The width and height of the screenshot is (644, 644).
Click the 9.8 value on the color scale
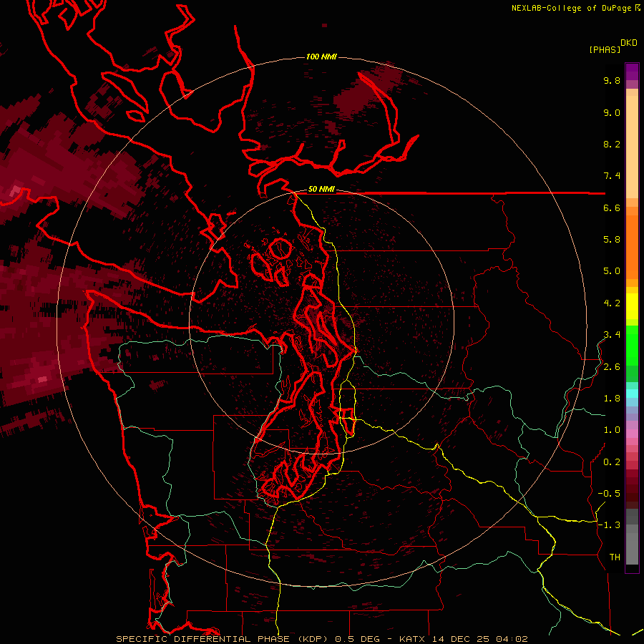click(x=612, y=80)
